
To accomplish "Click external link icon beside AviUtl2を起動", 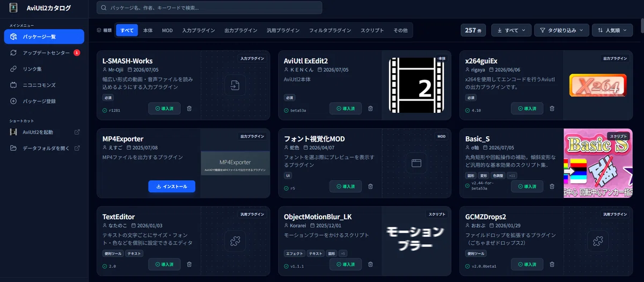I will (77, 132).
